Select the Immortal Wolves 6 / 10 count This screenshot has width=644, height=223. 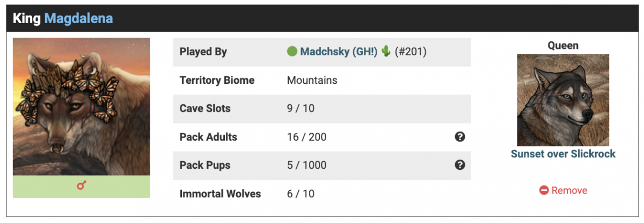pos(301,193)
